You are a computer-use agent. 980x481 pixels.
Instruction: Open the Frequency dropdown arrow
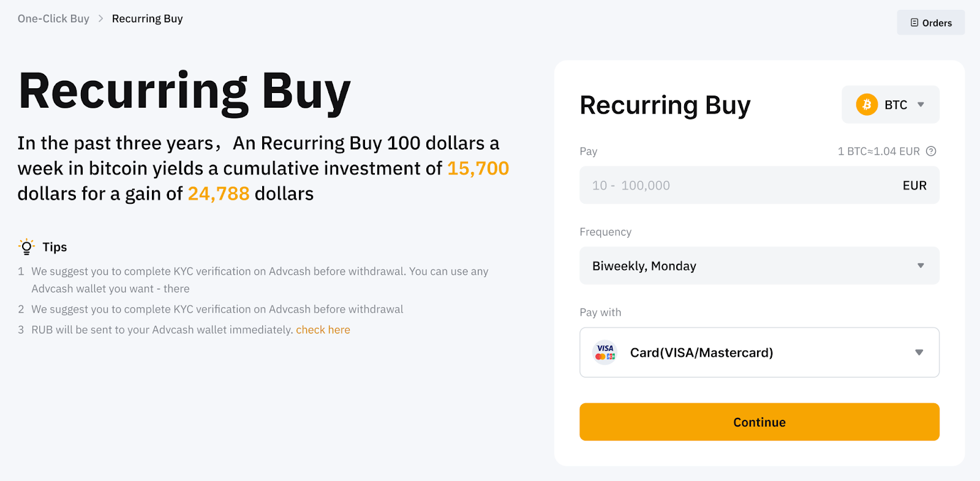[x=921, y=266]
